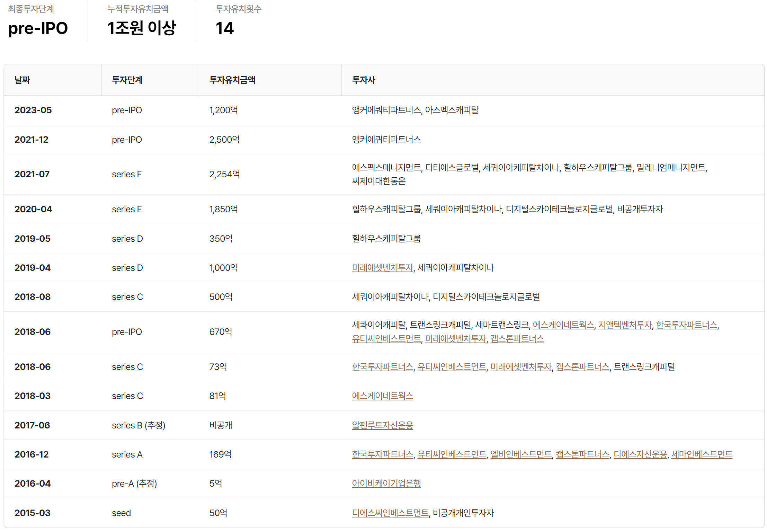Image resolution: width=767 pixels, height=532 pixels.
Task: Open 디에스씨인베스트먼트 link in seed row
Action: click(390, 513)
